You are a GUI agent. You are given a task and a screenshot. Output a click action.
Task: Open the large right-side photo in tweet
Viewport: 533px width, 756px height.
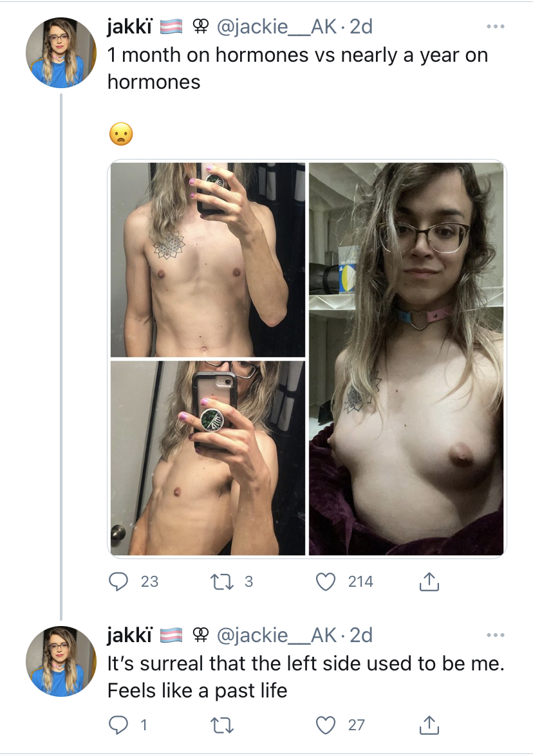coord(406,359)
